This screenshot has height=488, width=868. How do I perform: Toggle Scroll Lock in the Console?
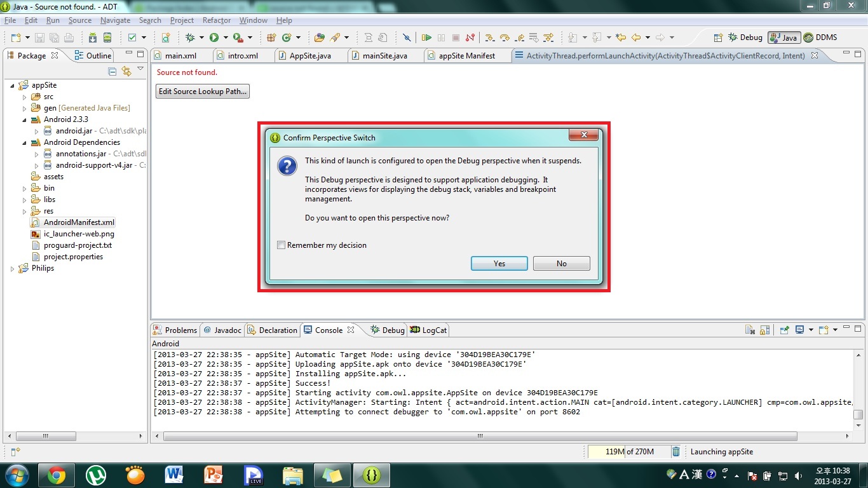[x=765, y=330]
